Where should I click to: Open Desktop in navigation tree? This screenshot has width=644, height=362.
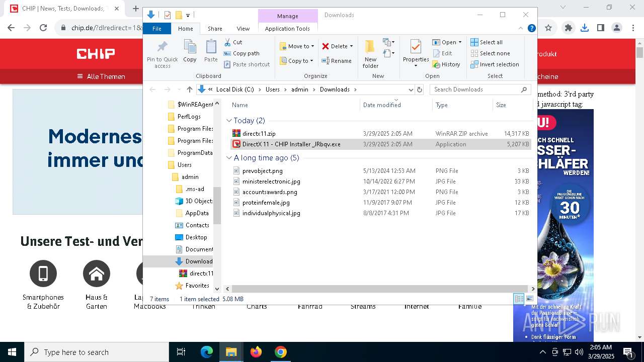[x=196, y=237]
